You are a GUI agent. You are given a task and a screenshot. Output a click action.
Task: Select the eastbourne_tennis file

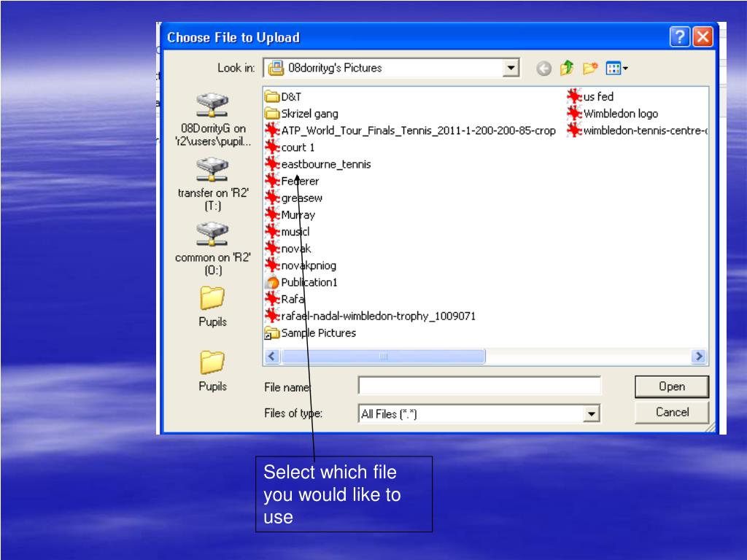coord(318,164)
